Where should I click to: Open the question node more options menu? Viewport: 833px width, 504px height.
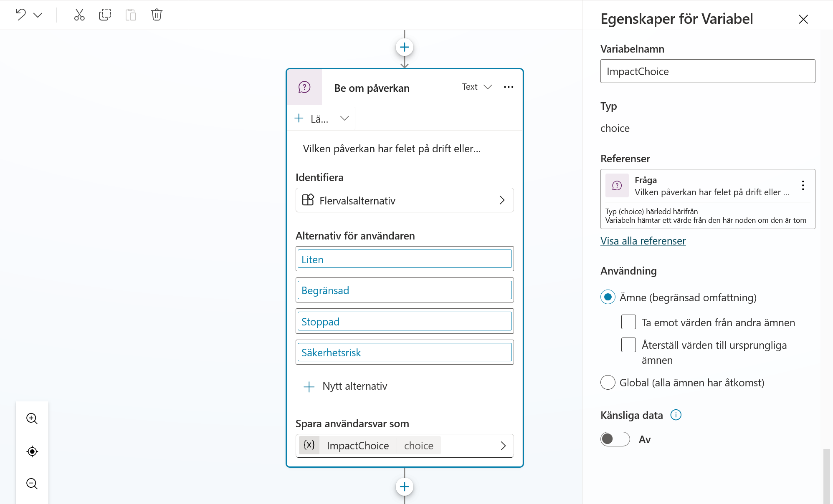(509, 87)
